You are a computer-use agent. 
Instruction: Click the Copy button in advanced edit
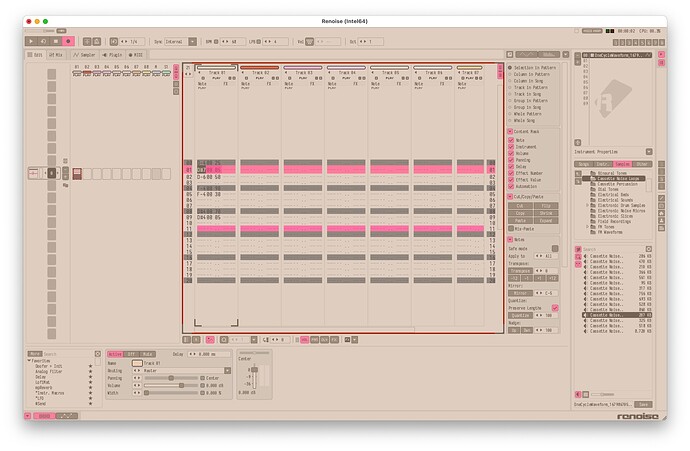[520, 213]
